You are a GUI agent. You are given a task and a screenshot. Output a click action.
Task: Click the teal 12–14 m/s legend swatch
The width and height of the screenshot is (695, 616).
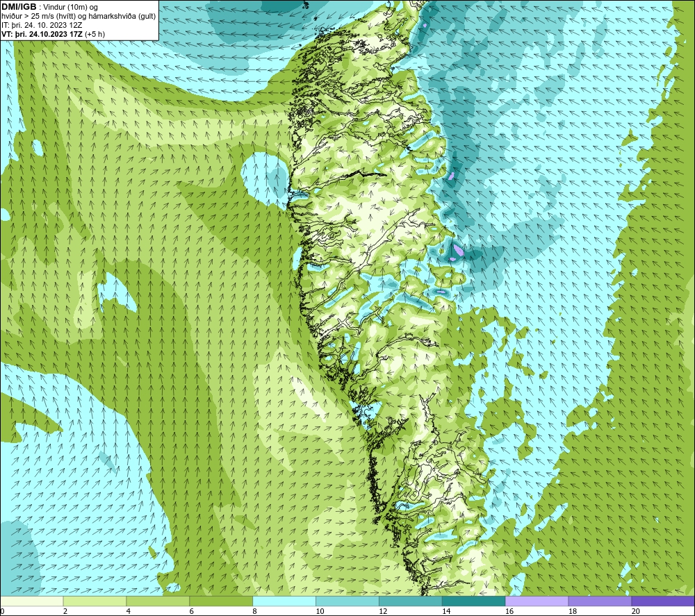[x=411, y=601]
